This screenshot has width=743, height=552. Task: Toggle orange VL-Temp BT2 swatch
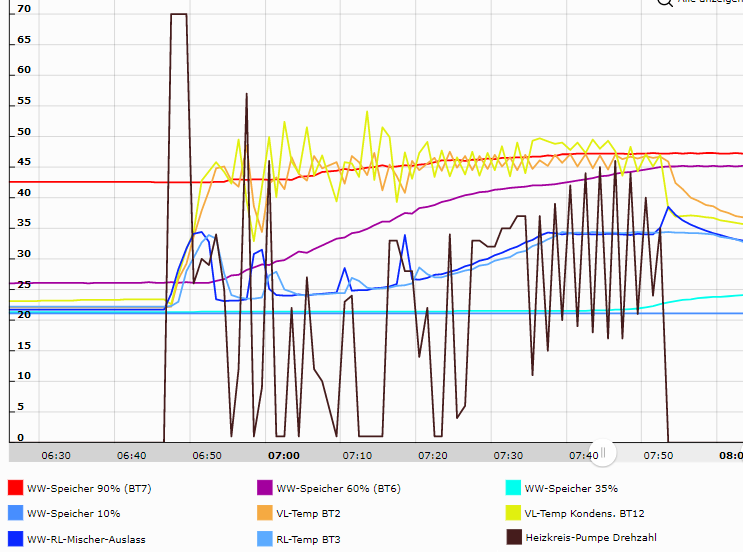point(265,513)
